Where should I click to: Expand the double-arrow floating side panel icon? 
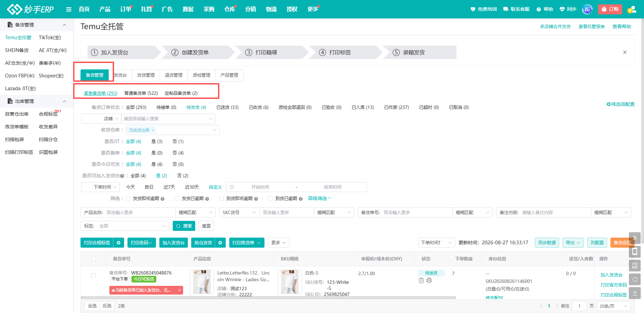[635, 238]
